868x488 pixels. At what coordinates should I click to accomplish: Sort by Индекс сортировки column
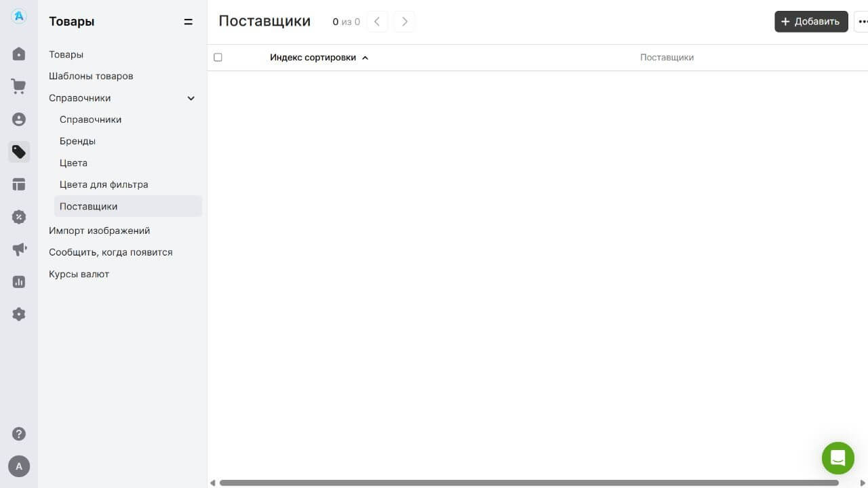tap(319, 58)
